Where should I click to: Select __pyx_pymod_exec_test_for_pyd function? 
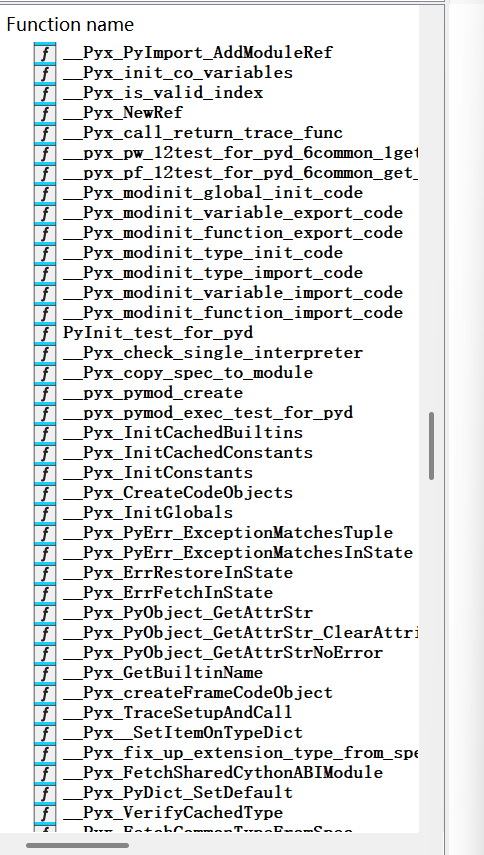[x=208, y=413]
